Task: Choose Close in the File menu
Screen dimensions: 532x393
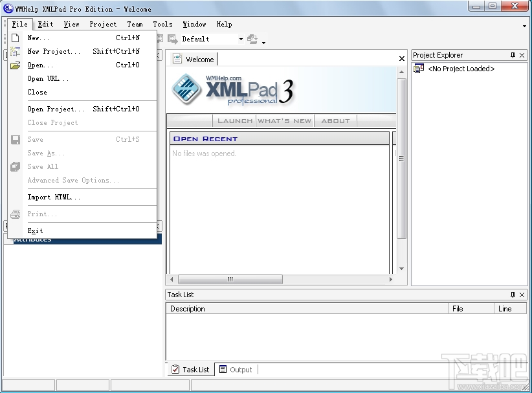Action: [83, 92]
